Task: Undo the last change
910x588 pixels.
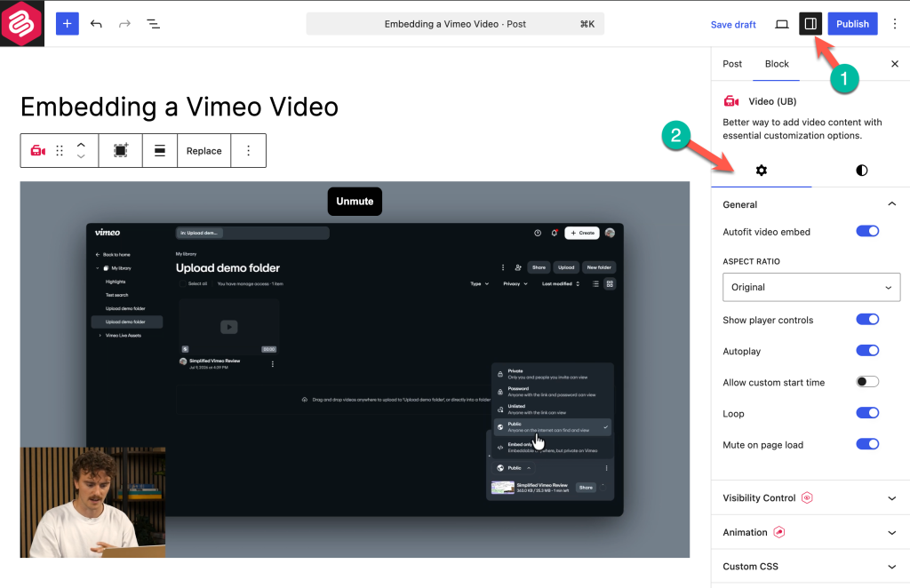Action: [96, 24]
